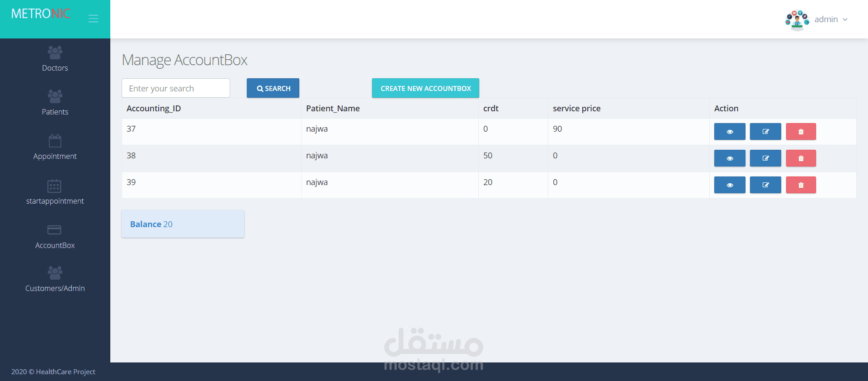The image size is (868, 381).
Task: Click the Search button
Action: click(x=273, y=88)
